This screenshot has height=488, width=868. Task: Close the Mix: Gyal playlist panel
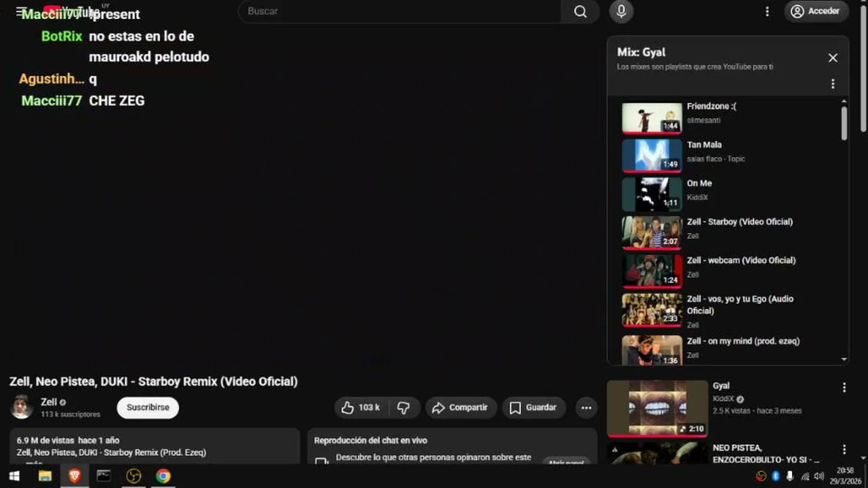coord(833,58)
